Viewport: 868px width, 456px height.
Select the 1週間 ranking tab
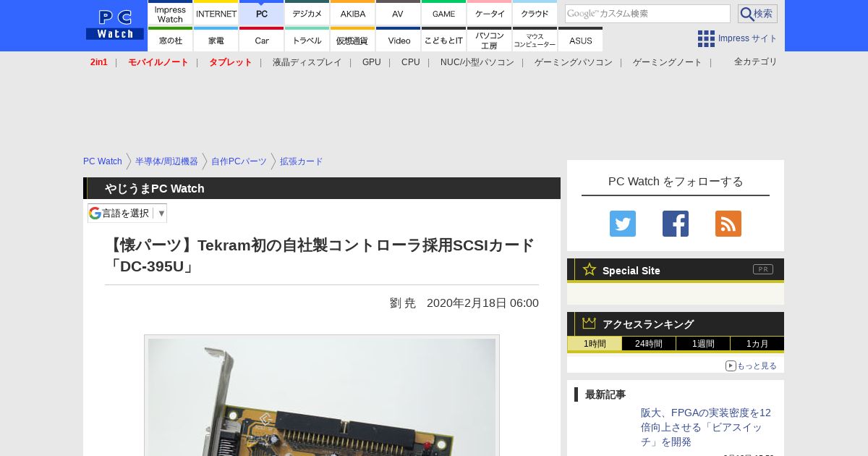(x=703, y=344)
